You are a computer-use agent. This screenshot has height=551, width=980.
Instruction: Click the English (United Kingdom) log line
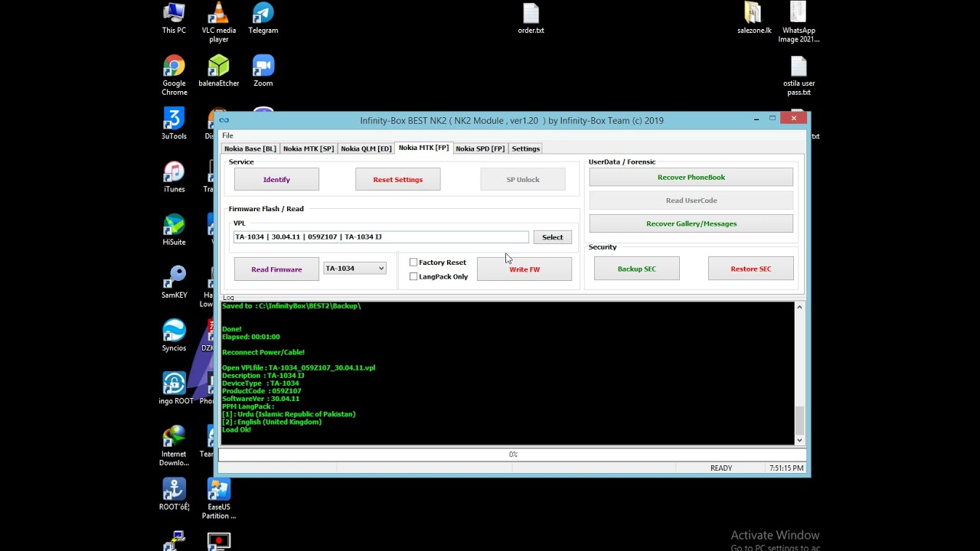coord(272,422)
